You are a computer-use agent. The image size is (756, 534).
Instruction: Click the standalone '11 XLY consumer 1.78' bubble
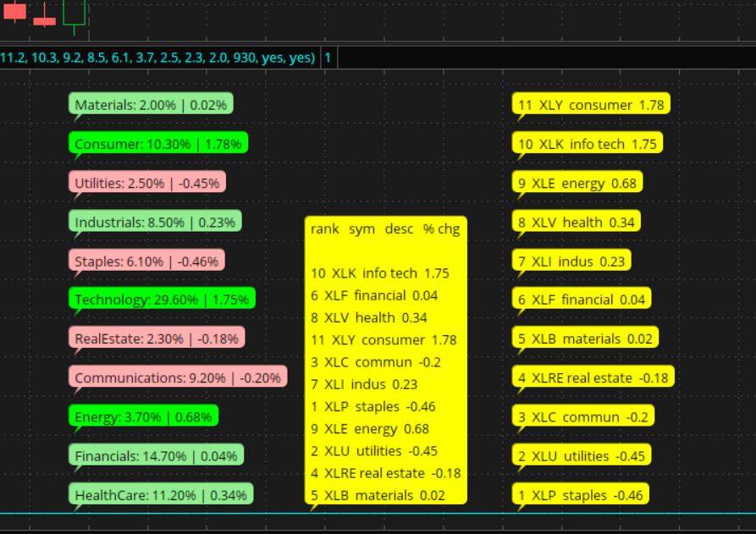click(591, 104)
